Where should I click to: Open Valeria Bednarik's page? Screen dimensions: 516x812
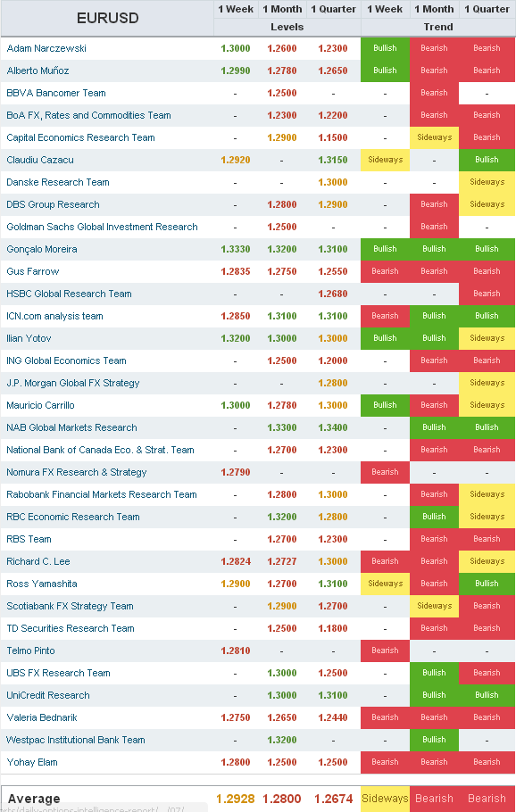click(42, 717)
